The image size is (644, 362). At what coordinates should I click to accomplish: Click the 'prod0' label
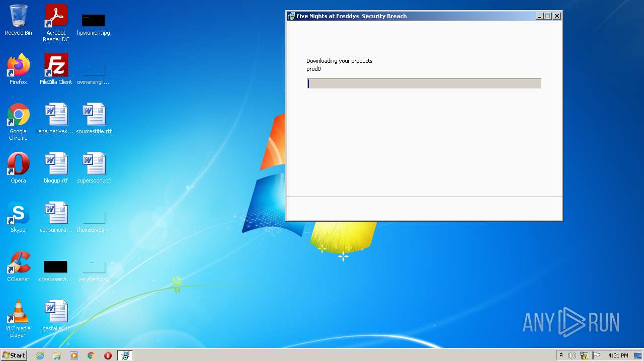313,69
